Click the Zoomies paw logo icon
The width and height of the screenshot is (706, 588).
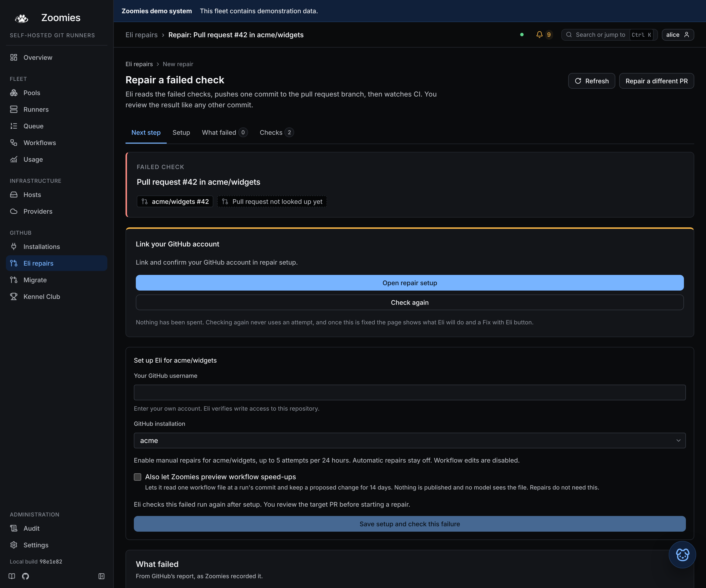pos(22,18)
